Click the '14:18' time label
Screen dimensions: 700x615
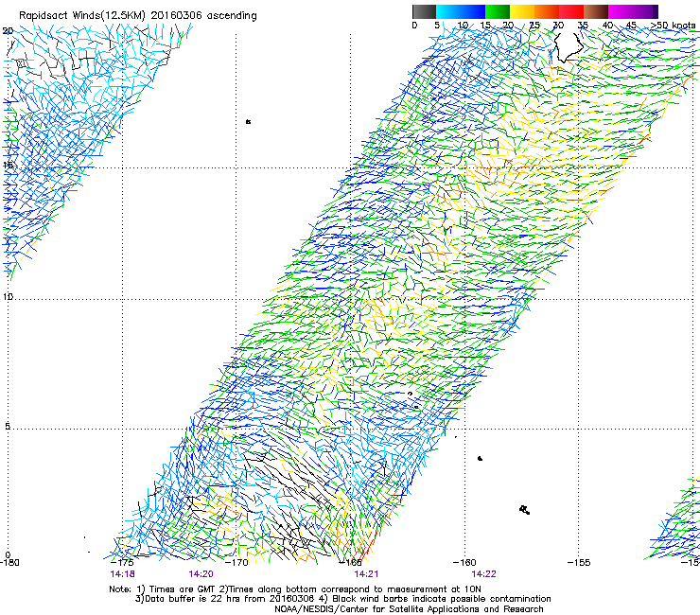pyautogui.click(x=122, y=574)
